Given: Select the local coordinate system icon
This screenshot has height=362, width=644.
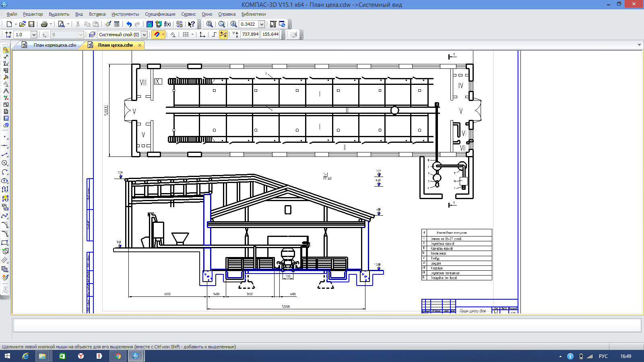Looking at the screenshot, I should 202,35.
